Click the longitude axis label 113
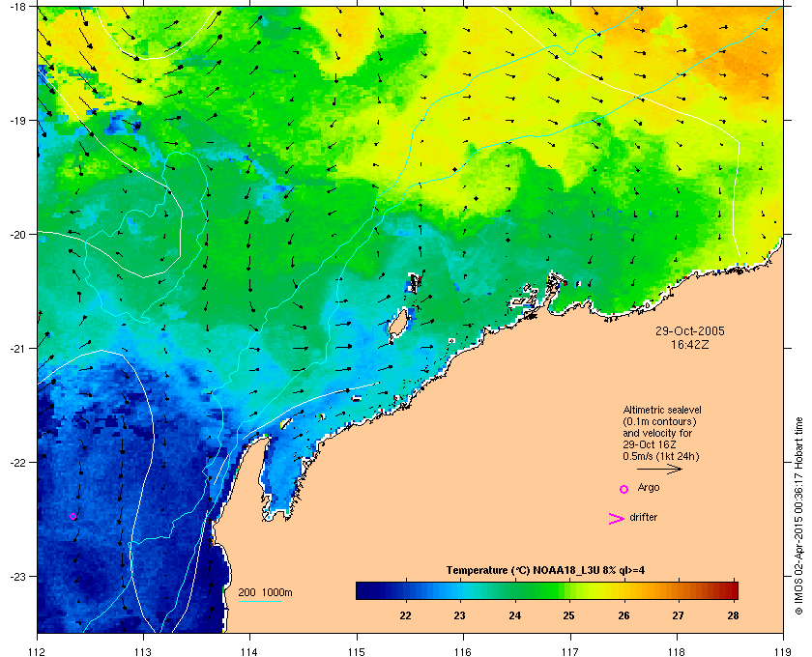Screen dimensions: 812x657 point(143,652)
